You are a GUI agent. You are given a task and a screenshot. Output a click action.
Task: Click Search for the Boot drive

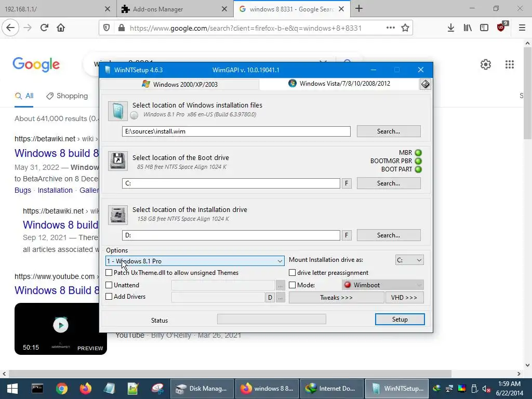point(389,183)
